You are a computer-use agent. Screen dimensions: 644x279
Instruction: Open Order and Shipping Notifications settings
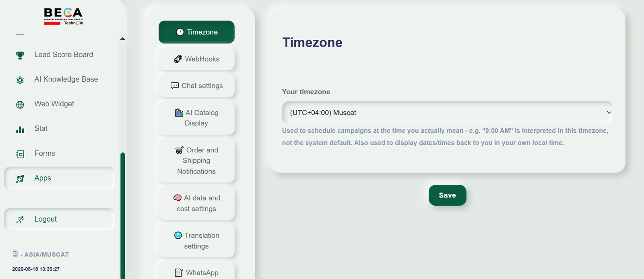(196, 160)
